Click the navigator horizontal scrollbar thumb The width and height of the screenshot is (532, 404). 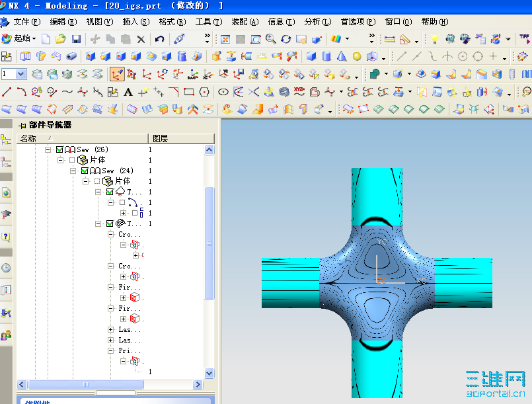(86, 385)
